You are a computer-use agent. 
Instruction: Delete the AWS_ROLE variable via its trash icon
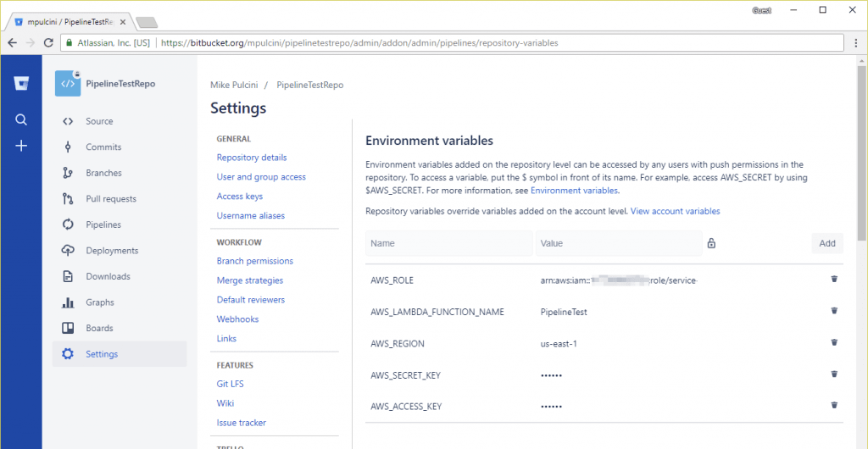(x=834, y=280)
